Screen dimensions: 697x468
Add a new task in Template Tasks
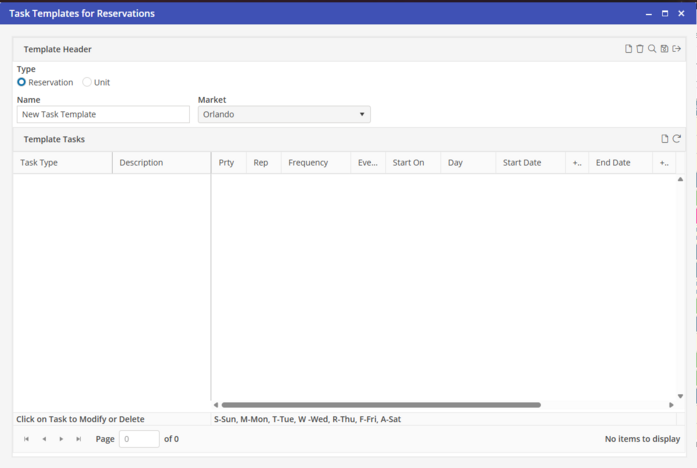[665, 139]
